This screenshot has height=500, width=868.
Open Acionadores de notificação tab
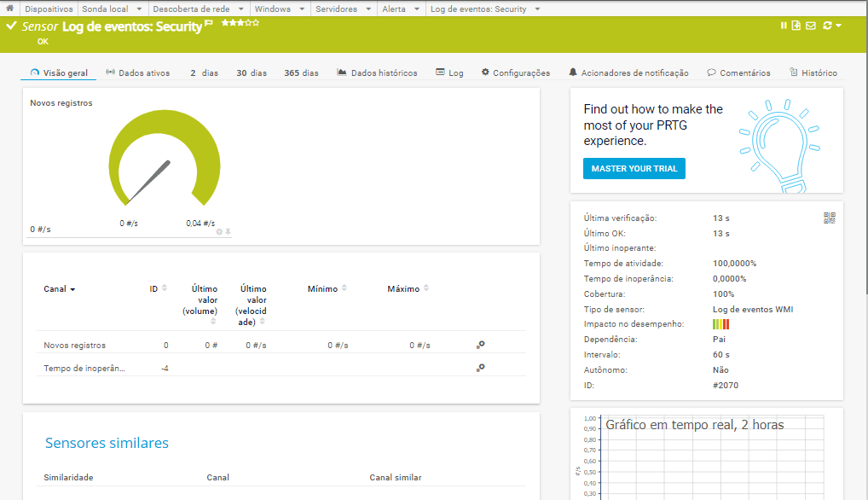pyautogui.click(x=629, y=73)
